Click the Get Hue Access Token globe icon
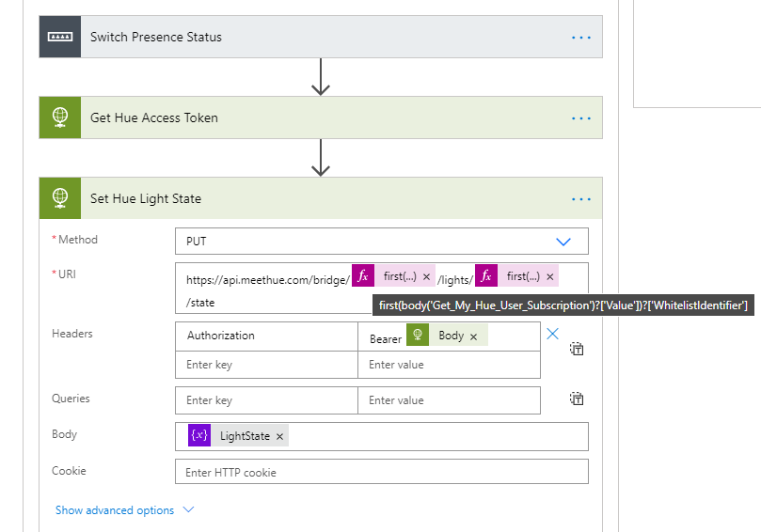 point(60,118)
